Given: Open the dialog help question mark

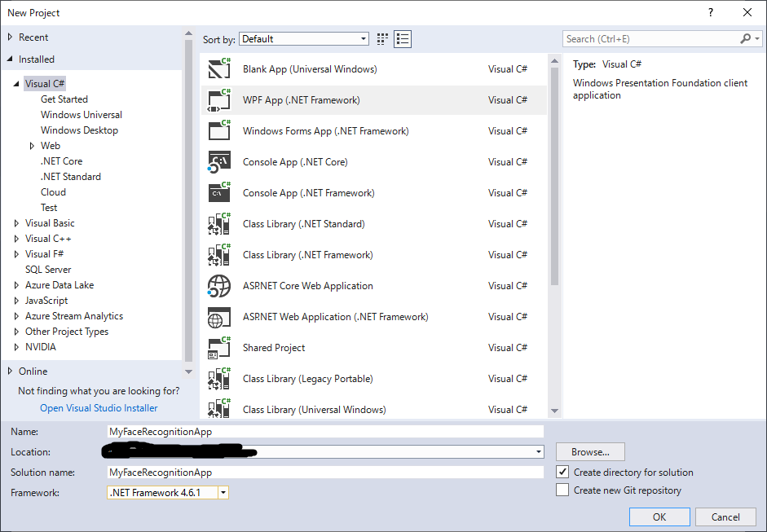Looking at the screenshot, I should click(711, 13).
